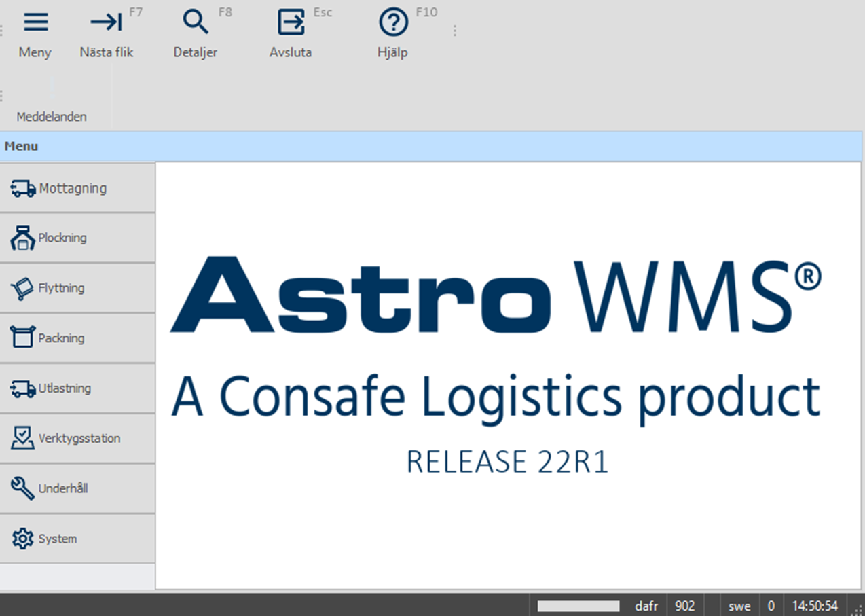The height and width of the screenshot is (616, 865).
Task: Click the Detaljer toolbar label
Action: (196, 52)
